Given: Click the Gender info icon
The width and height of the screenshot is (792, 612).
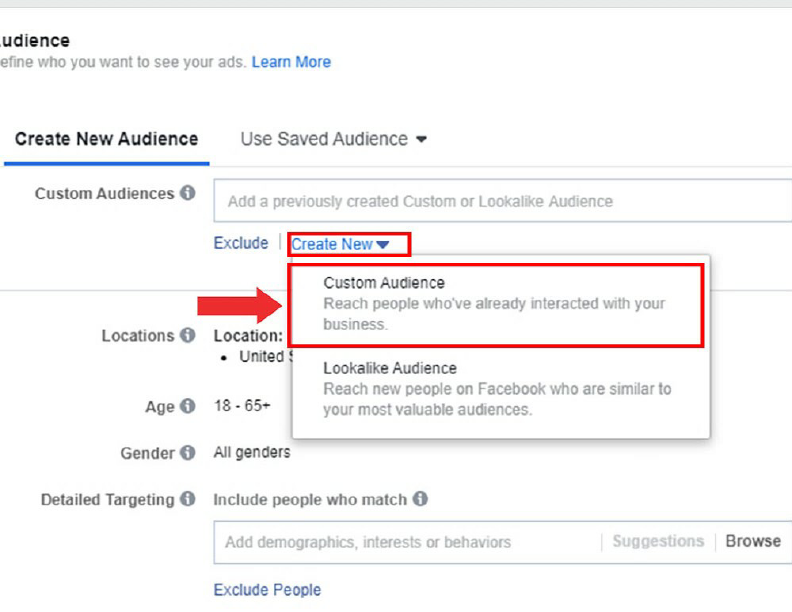Looking at the screenshot, I should tap(187, 452).
